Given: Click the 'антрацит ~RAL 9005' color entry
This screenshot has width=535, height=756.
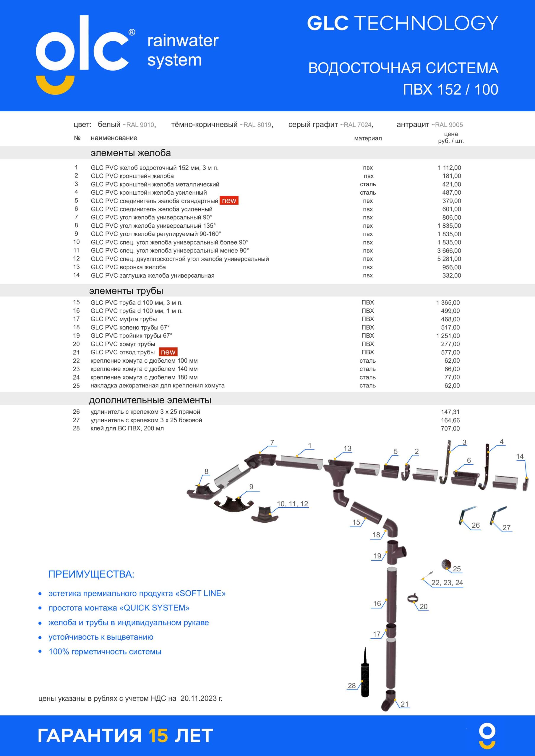Looking at the screenshot, I should pos(429,124).
